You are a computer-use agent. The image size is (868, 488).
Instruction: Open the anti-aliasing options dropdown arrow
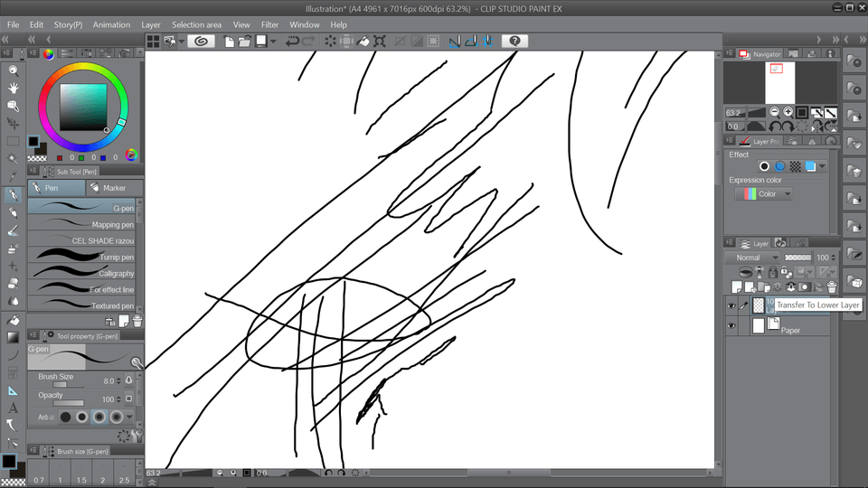pyautogui.click(x=129, y=417)
